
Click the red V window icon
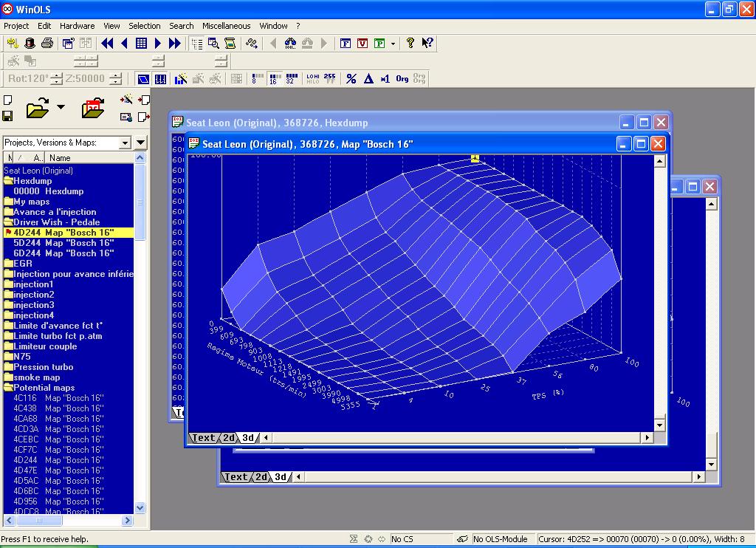pos(362,44)
